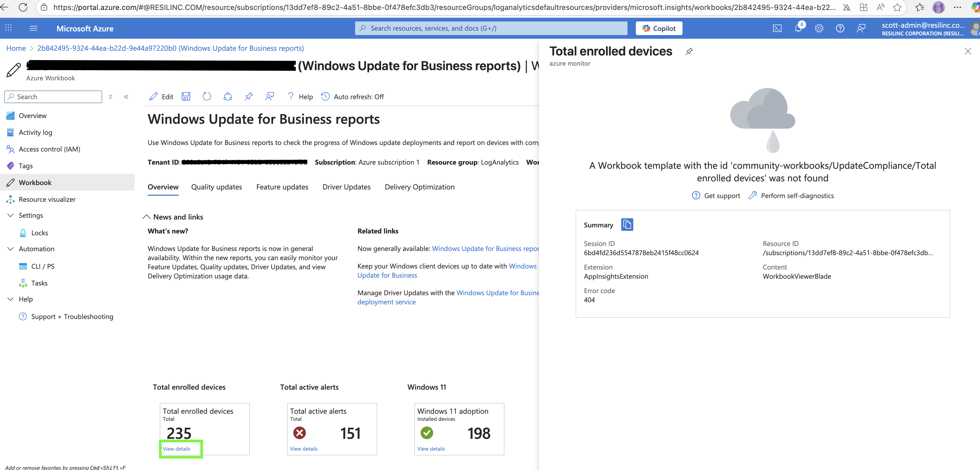Switch to the Delivery Optimization tab
The width and height of the screenshot is (980, 470).
click(x=419, y=187)
